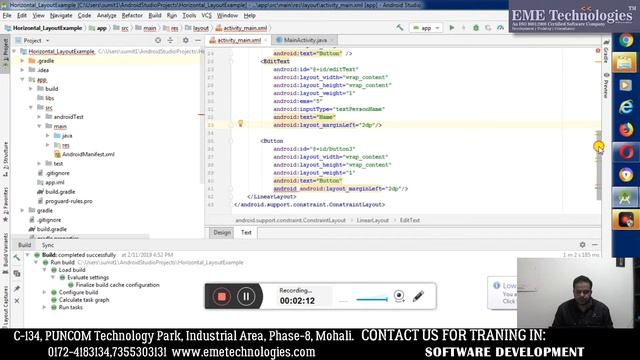Click the Debug app bug icon
Viewport: 640px width, 360px height.
click(x=476, y=28)
